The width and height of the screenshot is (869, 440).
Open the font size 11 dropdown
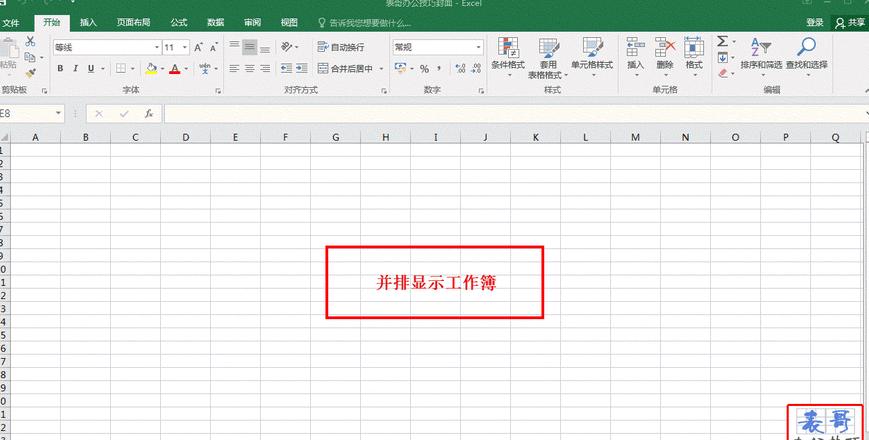pyautogui.click(x=185, y=48)
